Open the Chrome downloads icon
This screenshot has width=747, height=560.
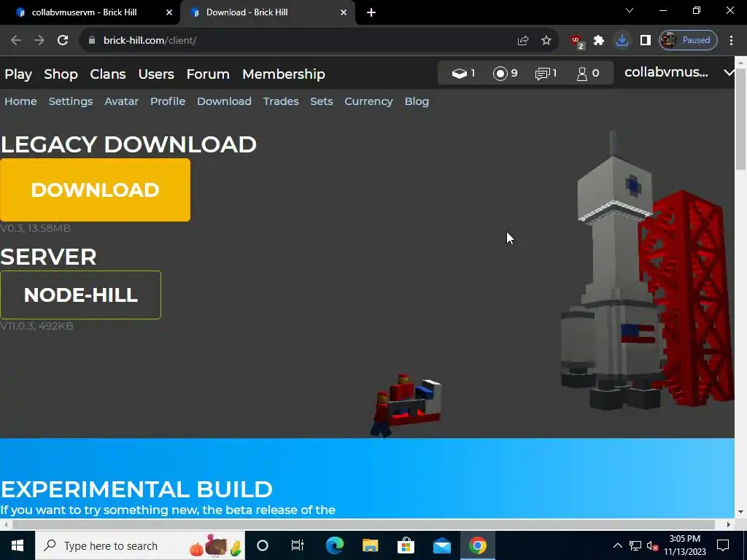(x=622, y=41)
